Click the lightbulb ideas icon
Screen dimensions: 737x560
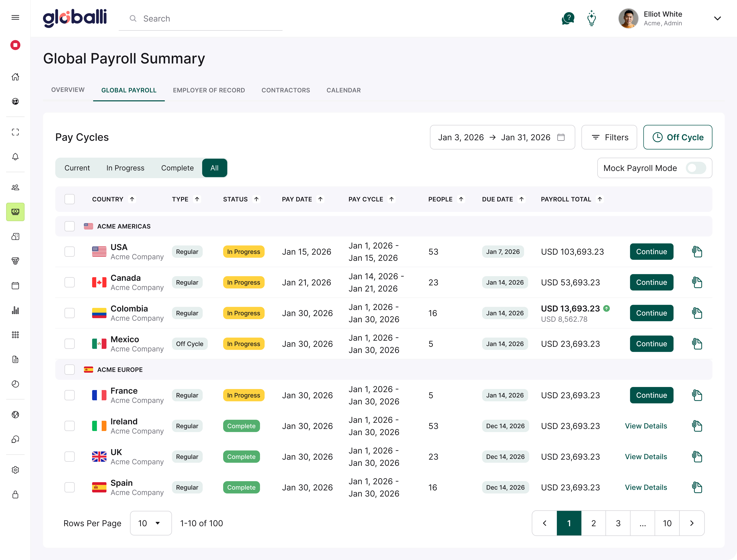pos(592,18)
